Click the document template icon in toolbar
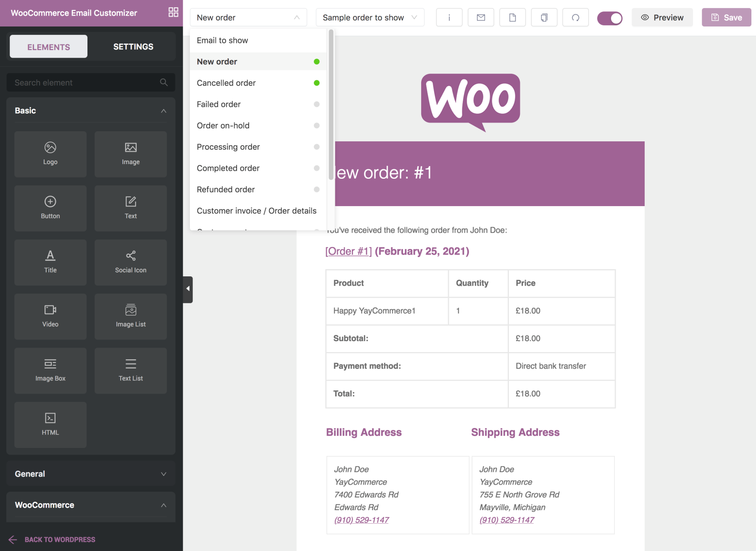This screenshot has width=756, height=551. click(512, 17)
